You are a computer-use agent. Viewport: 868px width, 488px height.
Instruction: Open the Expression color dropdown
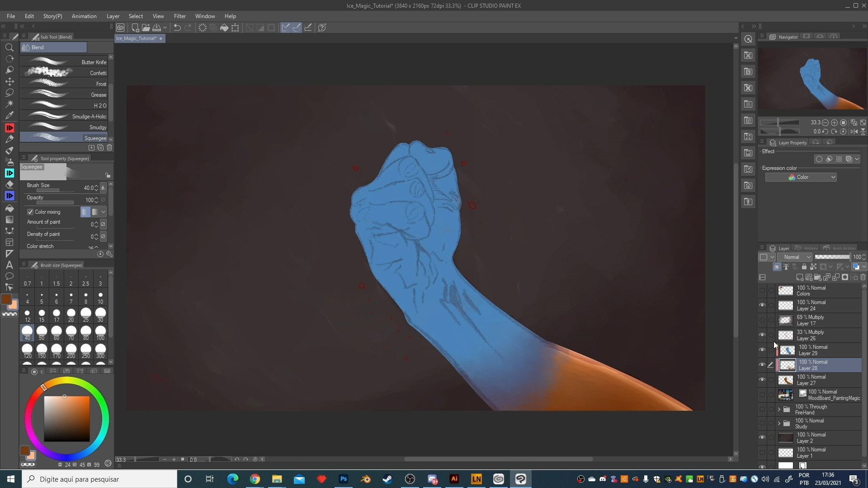click(801, 177)
